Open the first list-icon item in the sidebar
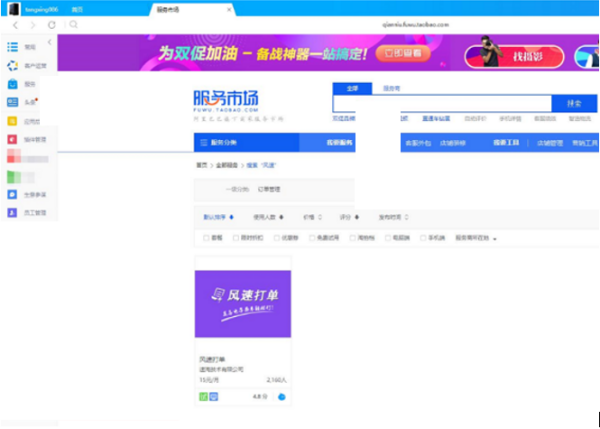Viewport: 600px width, 429px height. pos(12,47)
